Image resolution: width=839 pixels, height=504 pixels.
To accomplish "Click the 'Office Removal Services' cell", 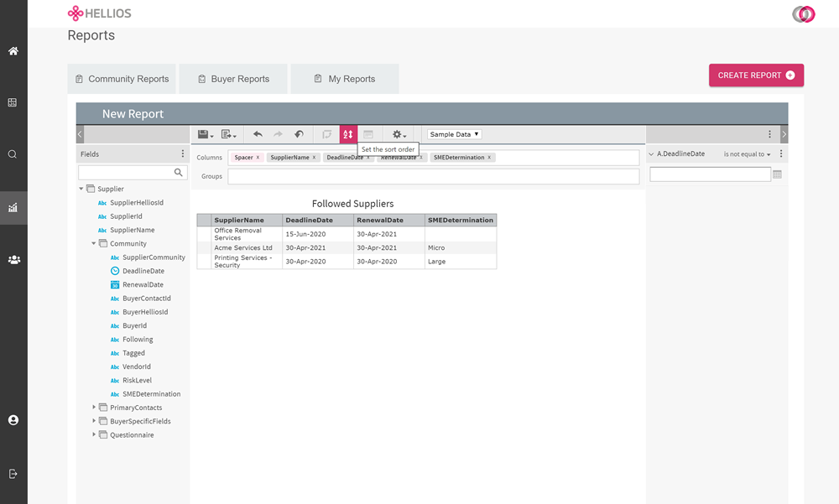I will [x=247, y=234].
